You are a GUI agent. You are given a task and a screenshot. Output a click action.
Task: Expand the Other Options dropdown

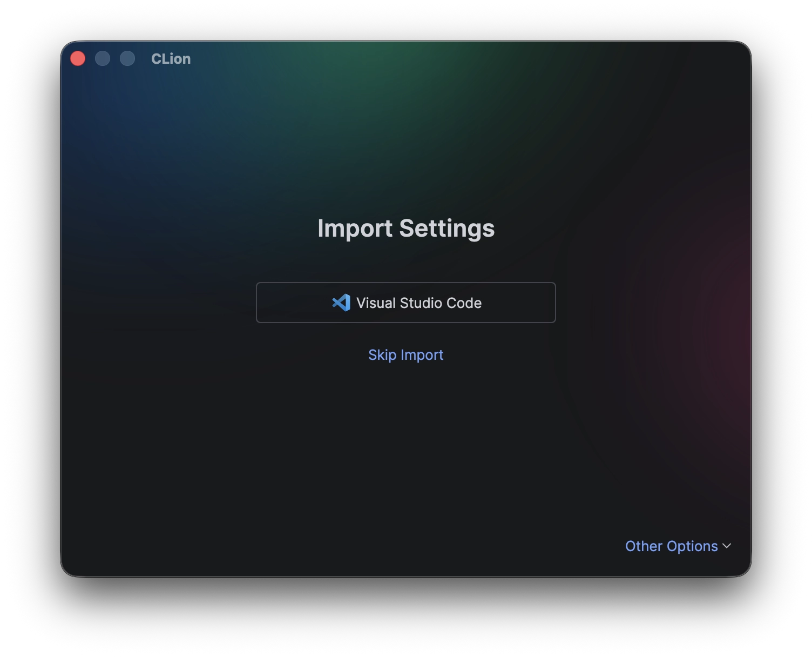678,546
